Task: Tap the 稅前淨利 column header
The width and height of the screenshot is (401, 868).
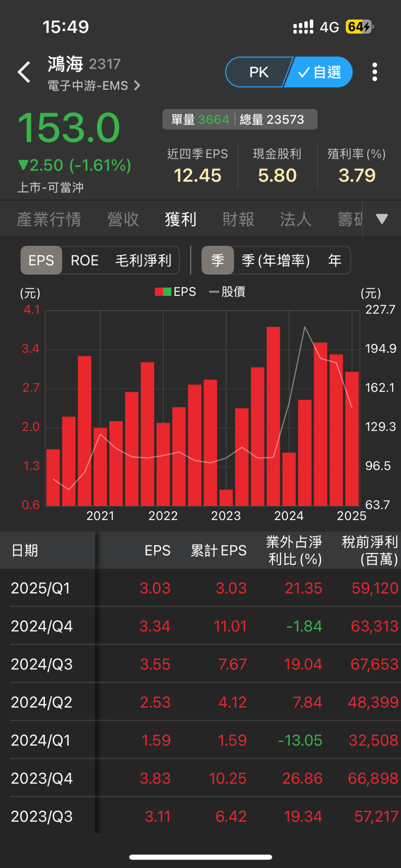Action: pyautogui.click(x=370, y=550)
